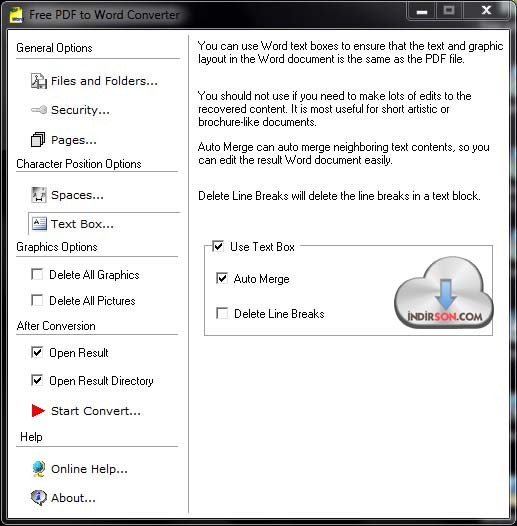
Task: Toggle the Open Result Directory checkbox
Action: pos(37,380)
